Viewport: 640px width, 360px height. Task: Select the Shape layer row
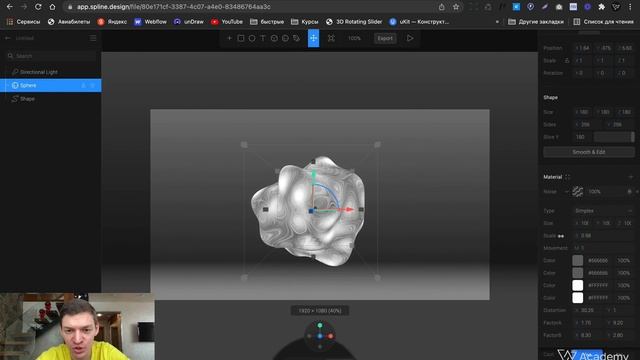[x=51, y=99]
